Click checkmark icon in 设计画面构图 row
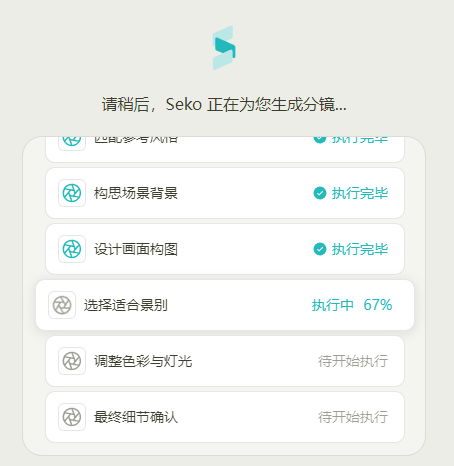Image resolution: width=454 pixels, height=466 pixels. [320, 249]
